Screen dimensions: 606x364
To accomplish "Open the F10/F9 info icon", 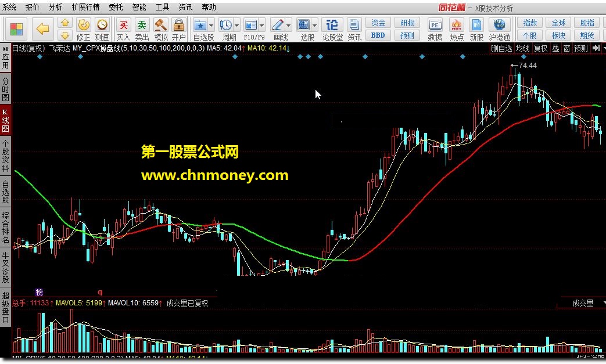I will point(251,26).
